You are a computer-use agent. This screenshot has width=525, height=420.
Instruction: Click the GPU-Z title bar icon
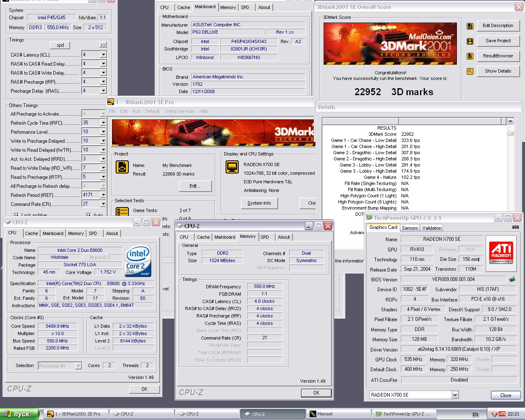370,218
